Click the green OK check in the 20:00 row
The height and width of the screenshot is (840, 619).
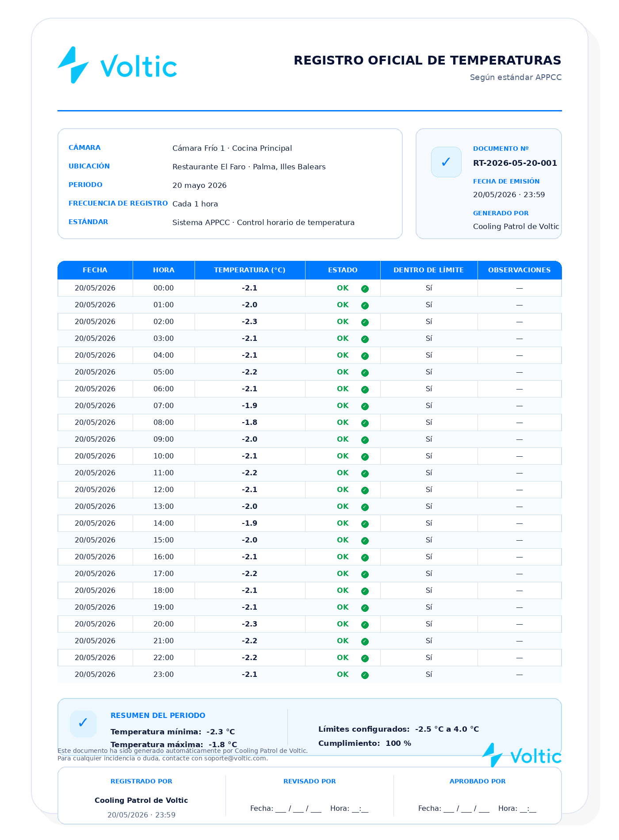[365, 625]
